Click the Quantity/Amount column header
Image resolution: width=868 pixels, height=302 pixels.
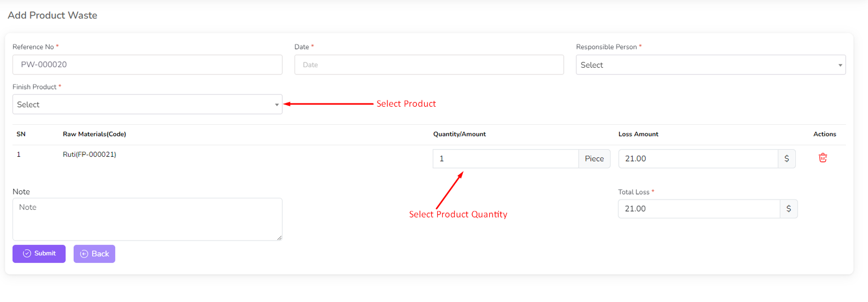(x=459, y=134)
